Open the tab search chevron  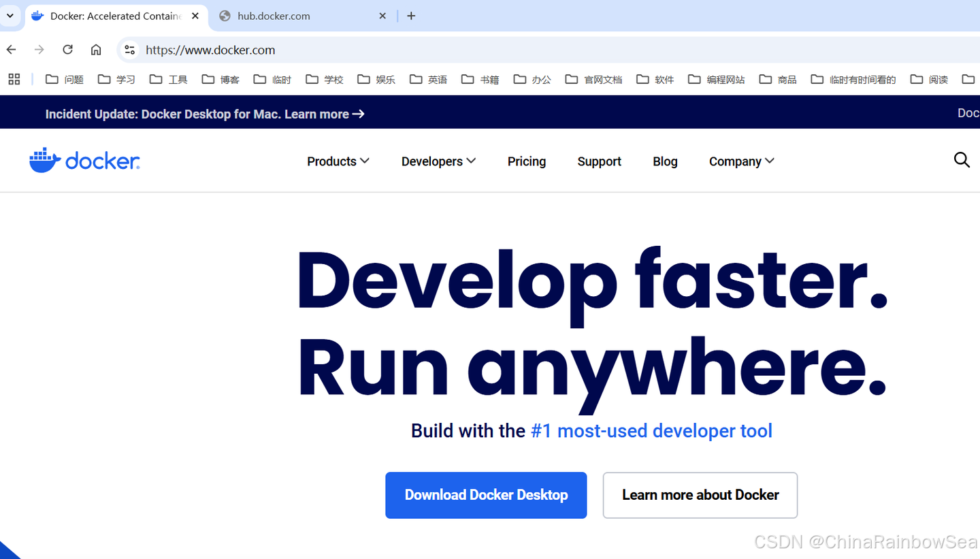10,15
